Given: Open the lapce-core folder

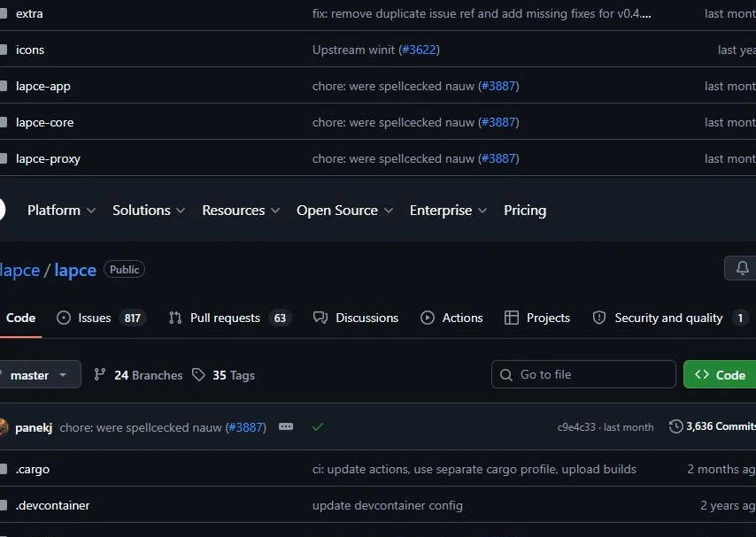Looking at the screenshot, I should click(x=45, y=122).
